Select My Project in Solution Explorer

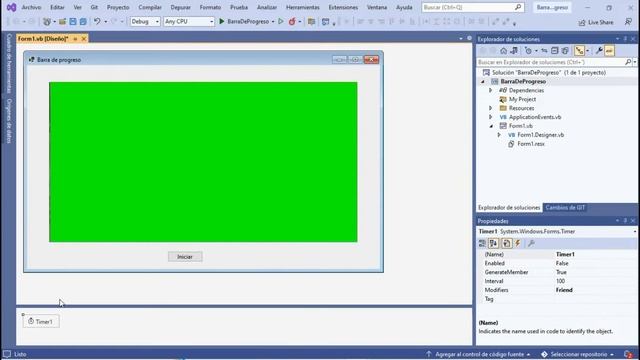(x=522, y=99)
